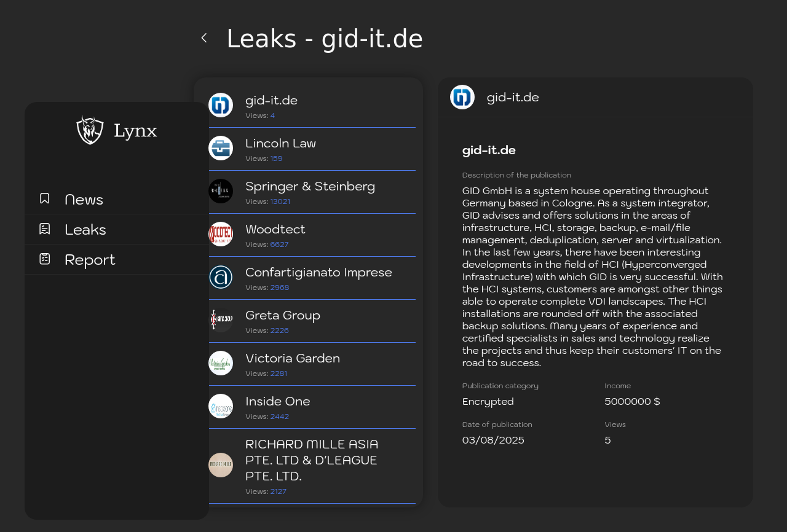Viewport: 787px width, 532px height.
Task: Click the Springer & Steinberg logo
Action: click(221, 191)
